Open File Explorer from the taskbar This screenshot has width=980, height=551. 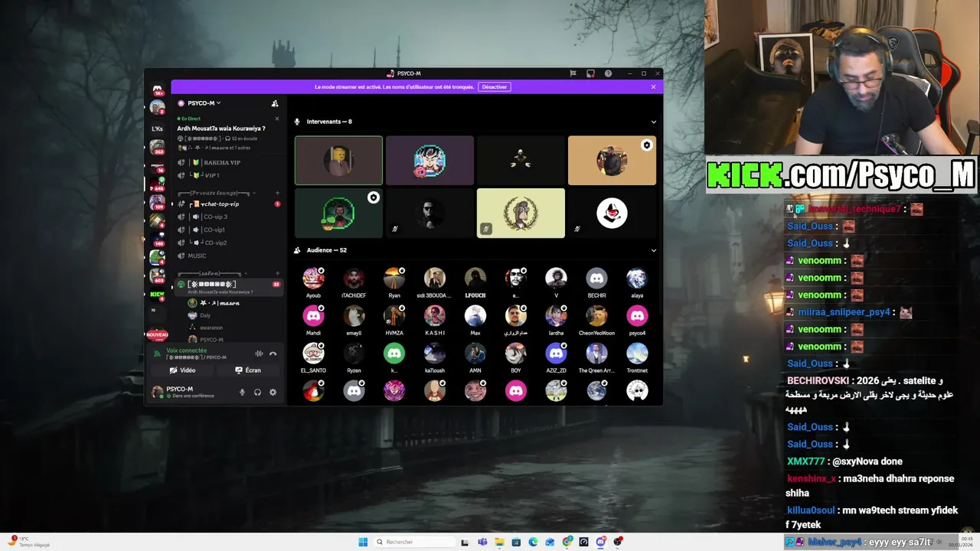click(x=499, y=542)
